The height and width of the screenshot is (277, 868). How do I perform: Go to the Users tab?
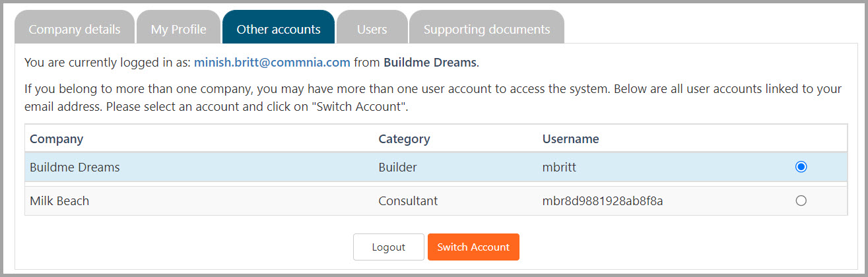click(x=372, y=29)
